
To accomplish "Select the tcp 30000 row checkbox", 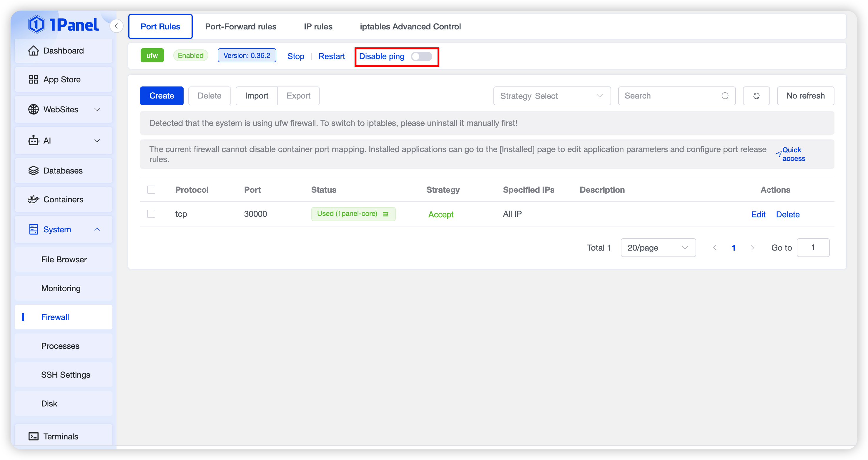I will (151, 214).
